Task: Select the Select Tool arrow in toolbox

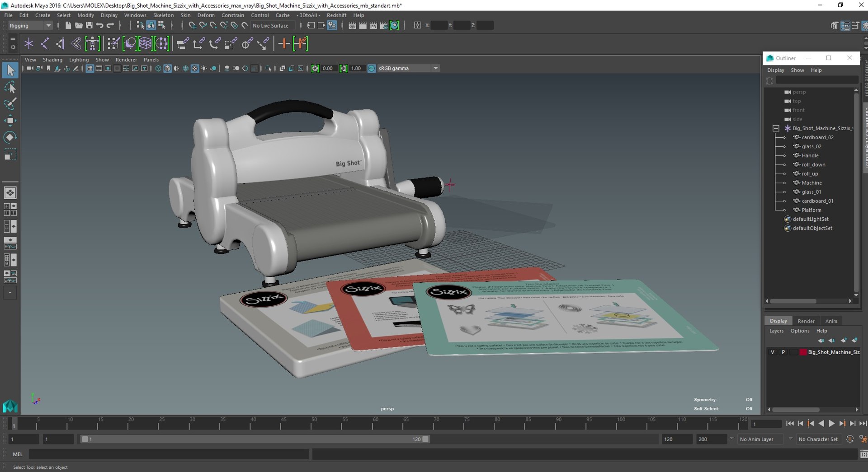Action: [x=10, y=70]
